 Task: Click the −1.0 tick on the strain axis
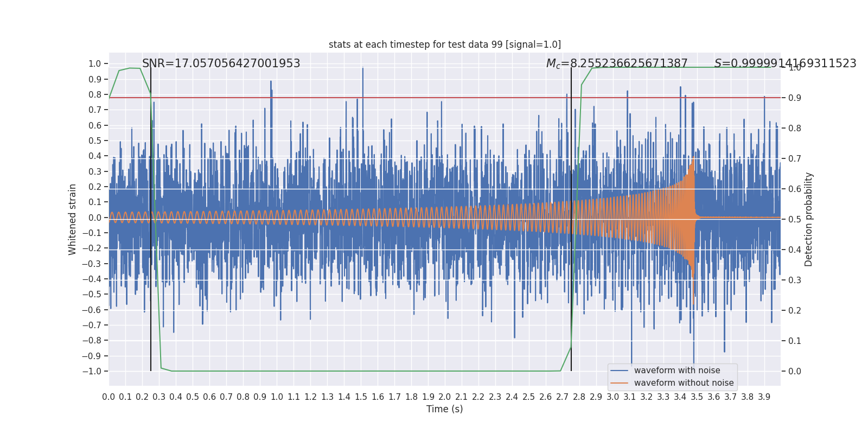92,372
